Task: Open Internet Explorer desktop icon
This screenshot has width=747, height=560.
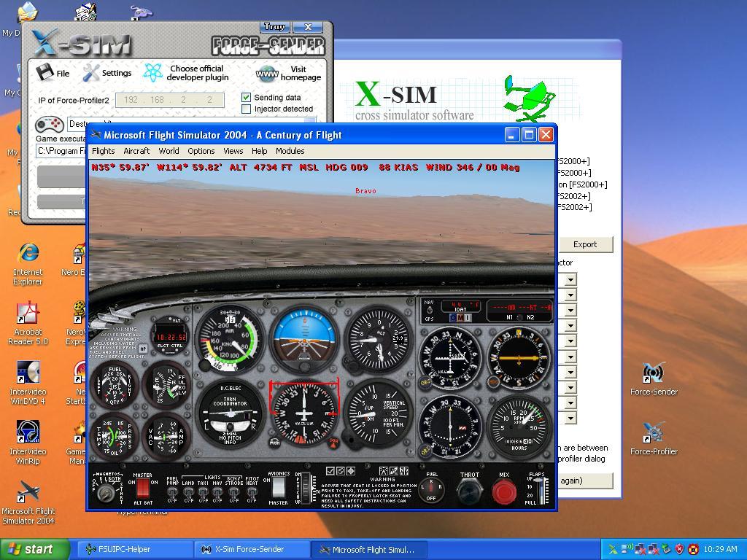Action: coord(28,253)
